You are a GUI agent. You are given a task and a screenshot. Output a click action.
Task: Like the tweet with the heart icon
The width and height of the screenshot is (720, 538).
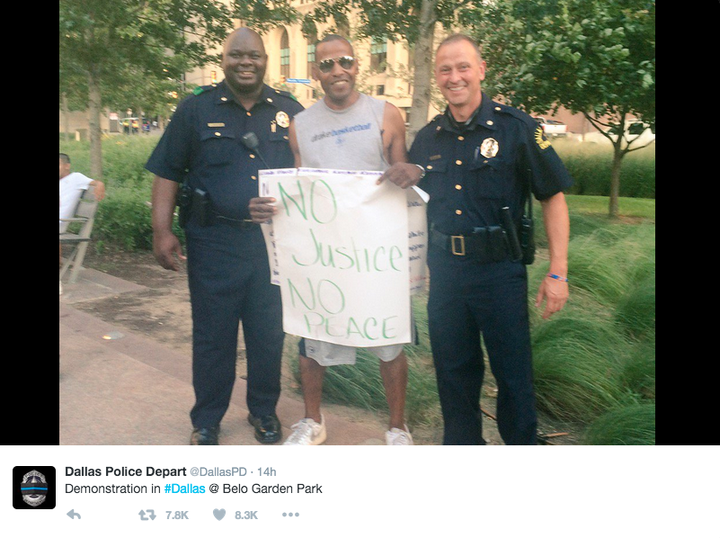[x=219, y=515]
